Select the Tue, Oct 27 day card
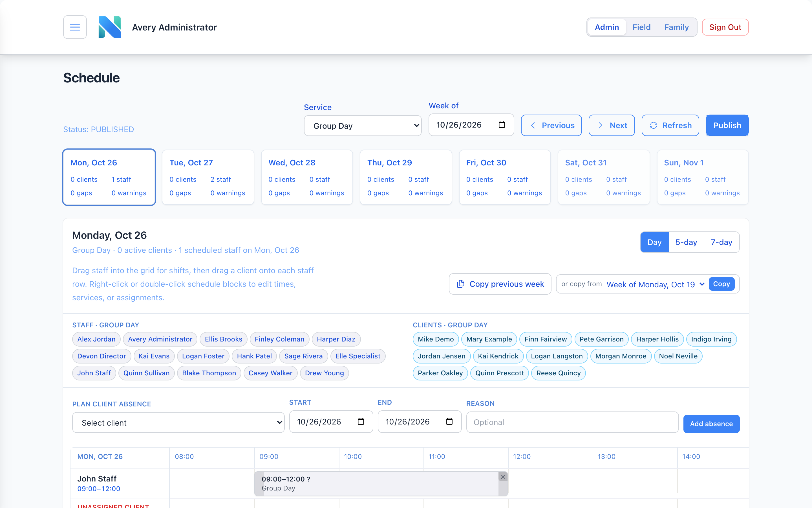The width and height of the screenshot is (812, 508). pos(208,177)
